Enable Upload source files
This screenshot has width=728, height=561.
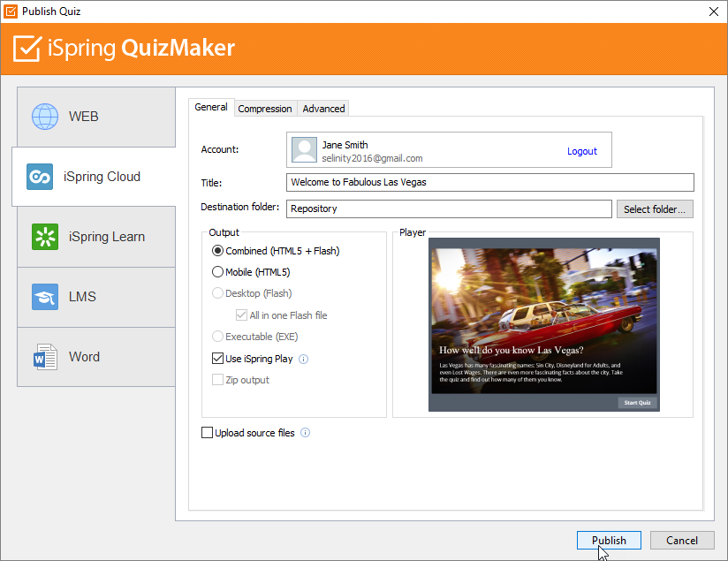point(208,432)
